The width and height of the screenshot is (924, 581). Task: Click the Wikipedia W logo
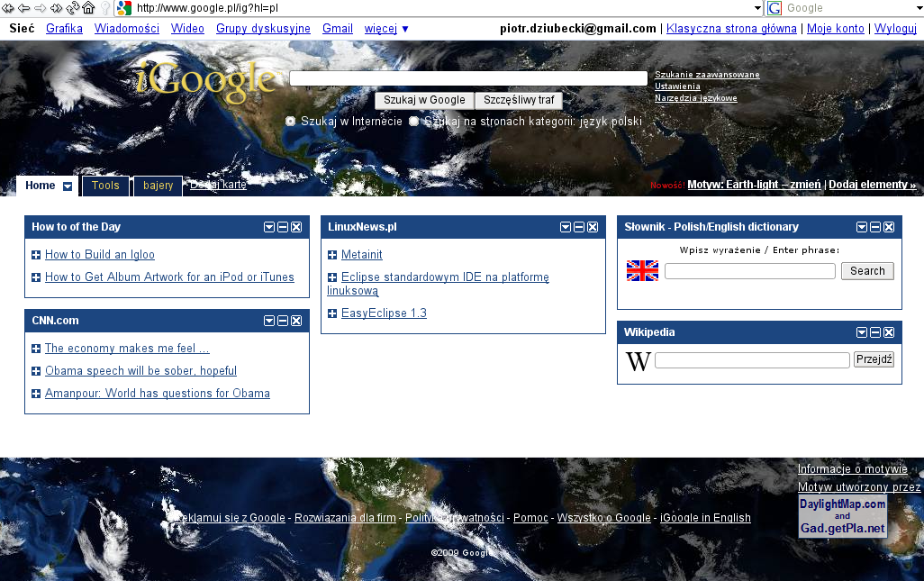pyautogui.click(x=639, y=360)
